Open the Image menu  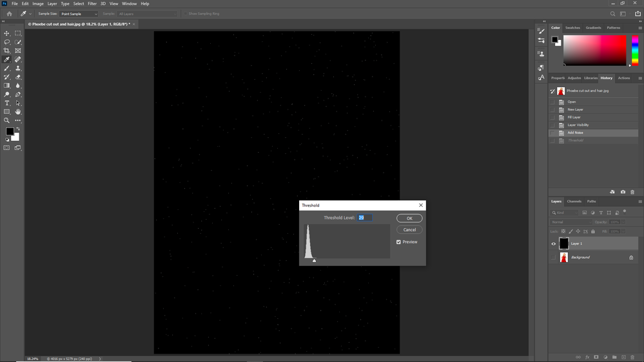pos(38,4)
